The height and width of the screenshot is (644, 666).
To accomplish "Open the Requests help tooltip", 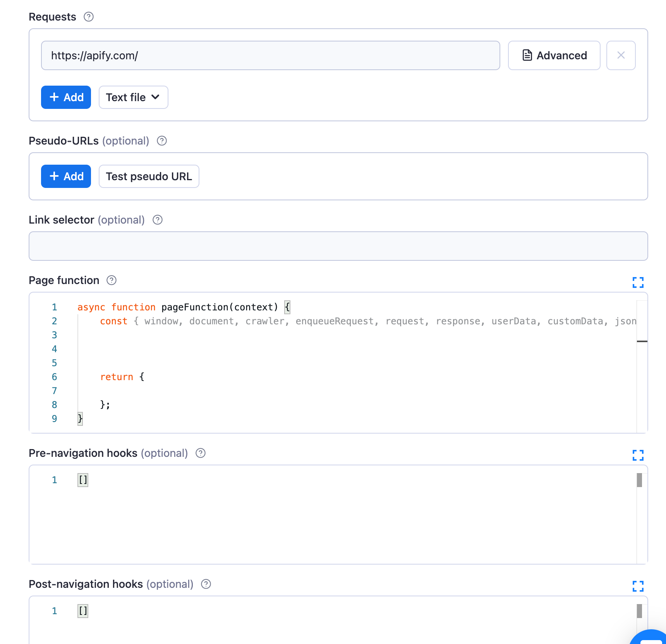I will pos(88,17).
